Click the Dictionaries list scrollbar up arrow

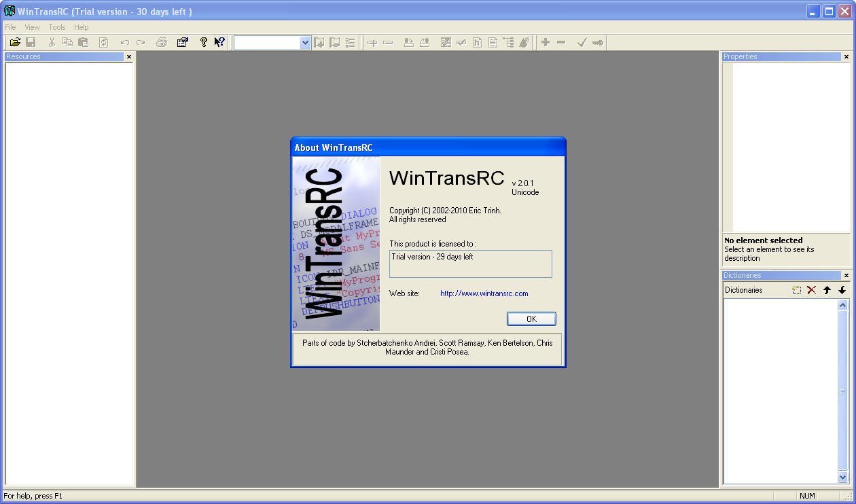(843, 305)
